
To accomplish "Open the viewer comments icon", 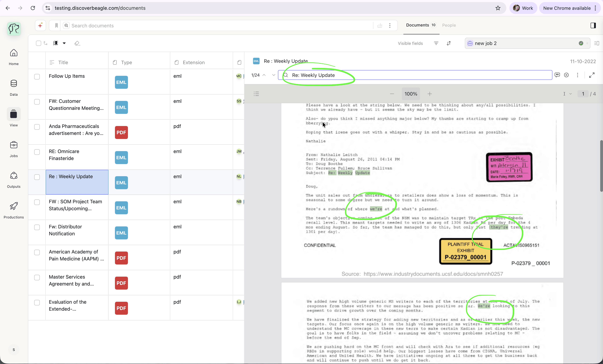I will coord(557,75).
